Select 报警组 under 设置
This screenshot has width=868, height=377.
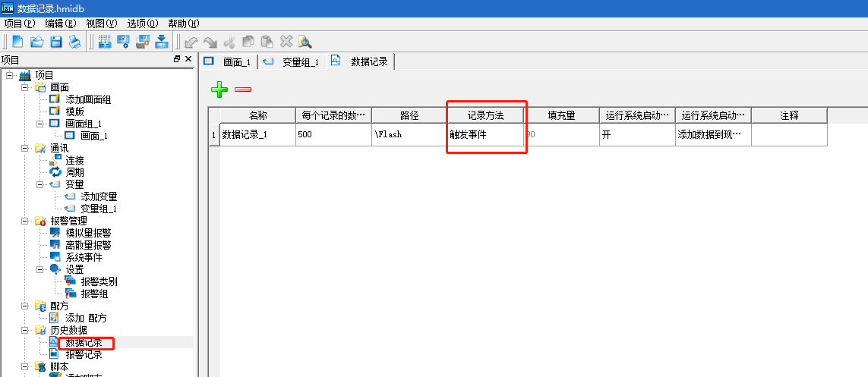click(94, 294)
